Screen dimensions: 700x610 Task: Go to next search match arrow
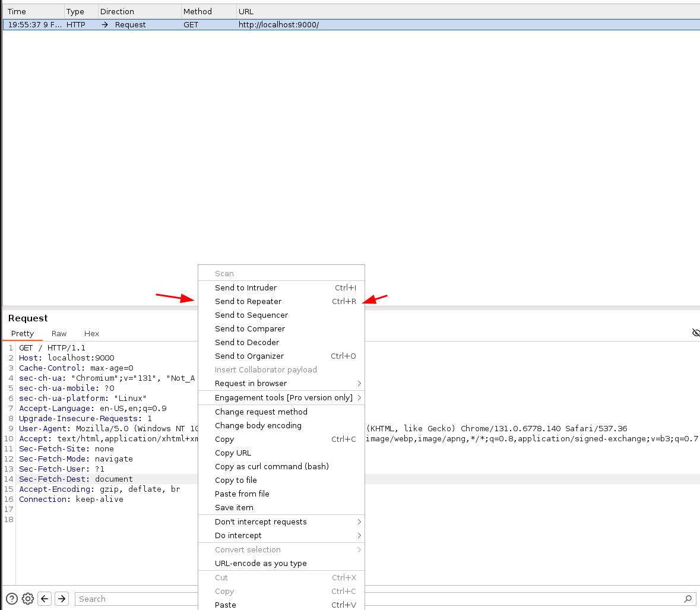(x=62, y=599)
